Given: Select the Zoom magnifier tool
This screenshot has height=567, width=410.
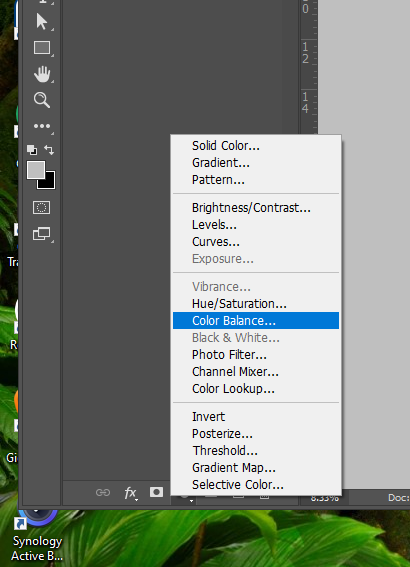Looking at the screenshot, I should (42, 100).
